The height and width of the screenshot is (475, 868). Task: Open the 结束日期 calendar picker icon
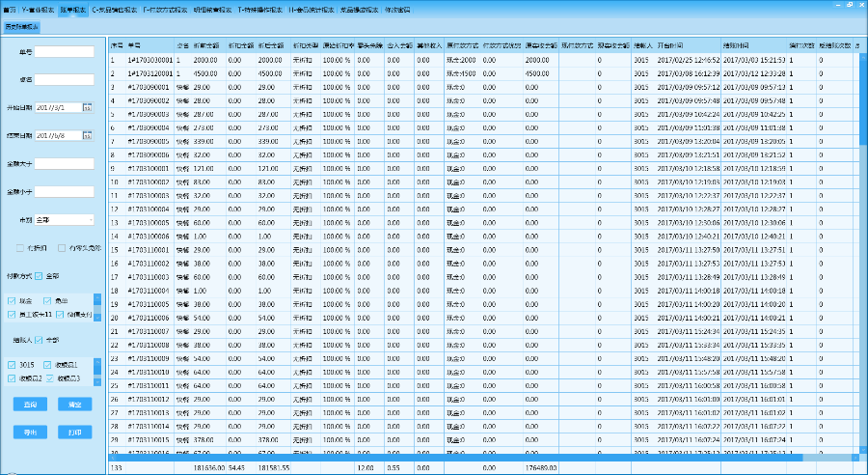87,136
